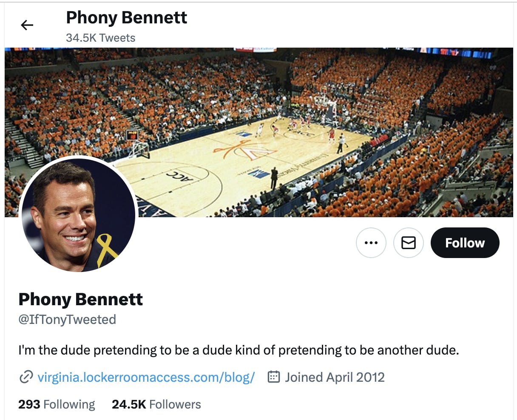517x420 pixels.
Task: Select the @IfTonyTweeted handle
Action: tap(67, 319)
